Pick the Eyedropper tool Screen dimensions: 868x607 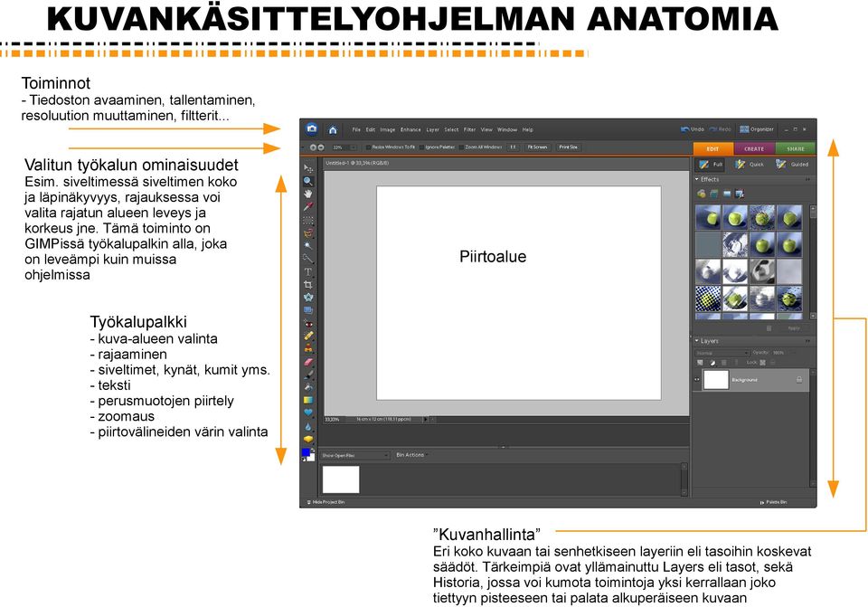click(x=308, y=206)
